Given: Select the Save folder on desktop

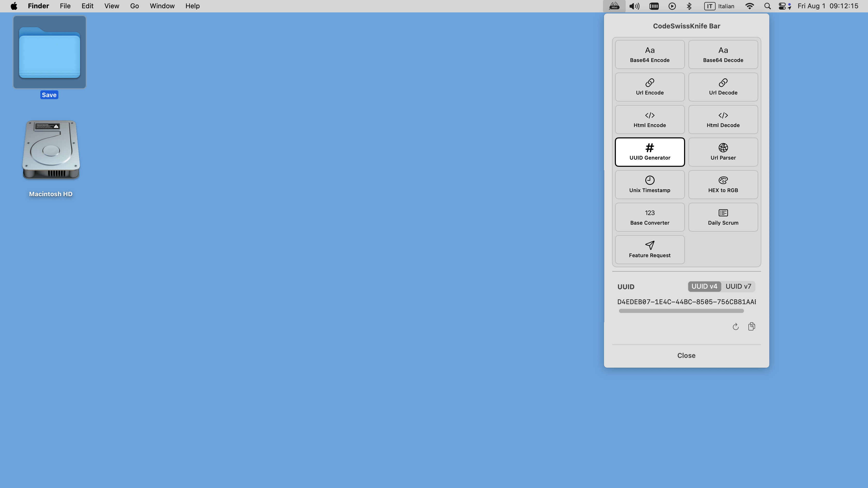Looking at the screenshot, I should click(x=50, y=57).
